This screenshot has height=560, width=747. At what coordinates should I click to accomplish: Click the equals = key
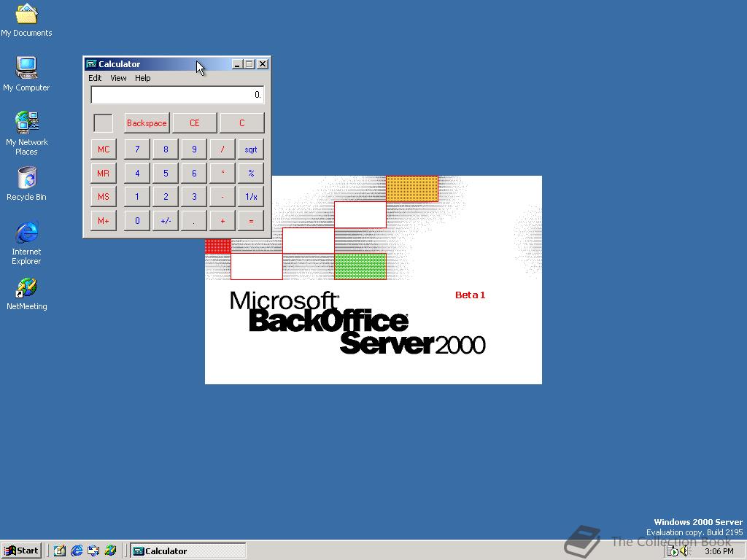coord(251,220)
